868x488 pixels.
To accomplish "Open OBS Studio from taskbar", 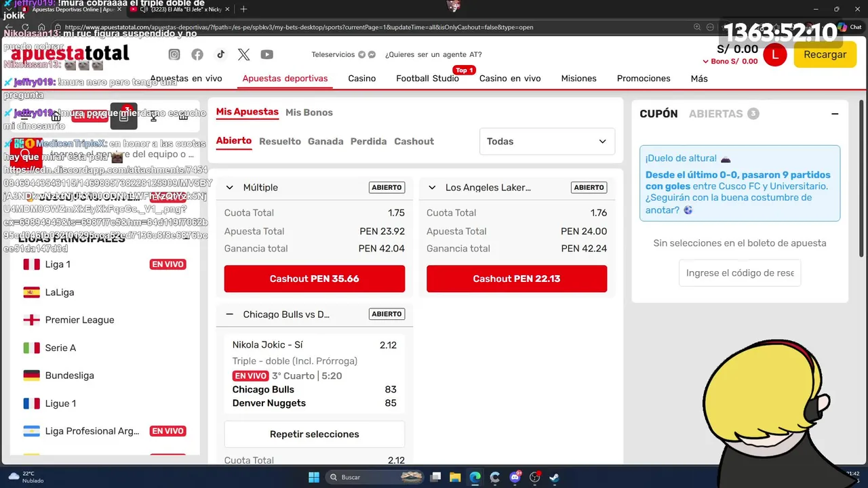I will [x=534, y=477].
